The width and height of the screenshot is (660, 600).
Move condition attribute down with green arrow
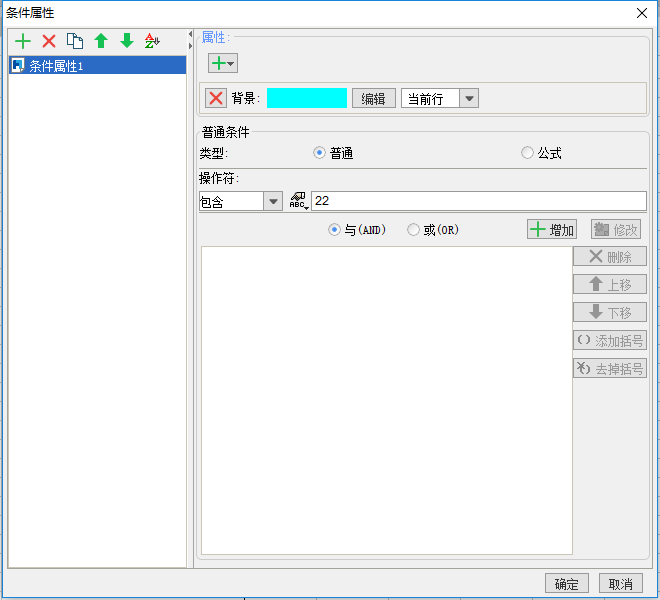[127, 41]
